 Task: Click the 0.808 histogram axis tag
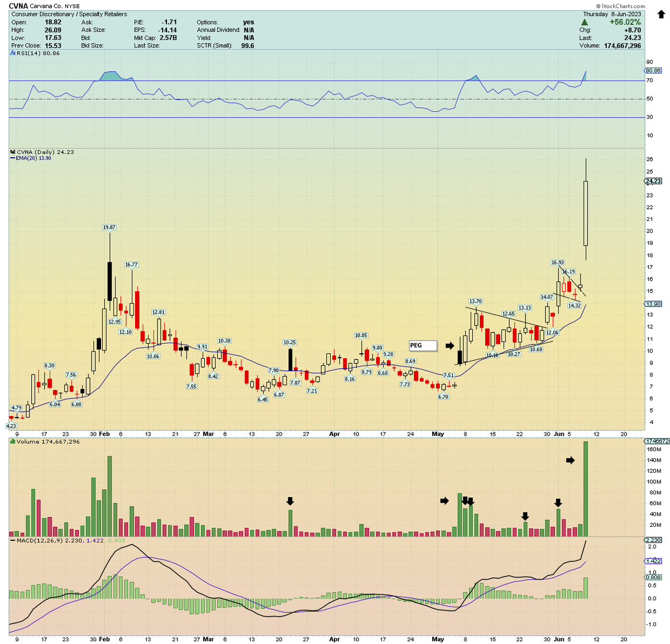[x=653, y=578]
